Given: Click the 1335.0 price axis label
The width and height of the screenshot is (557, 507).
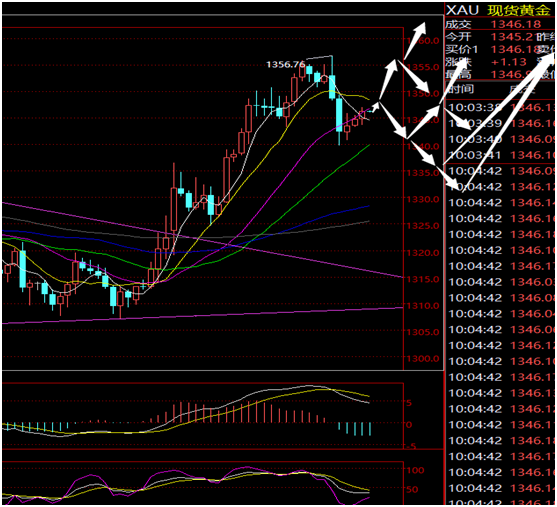Looking at the screenshot, I should (x=423, y=173).
